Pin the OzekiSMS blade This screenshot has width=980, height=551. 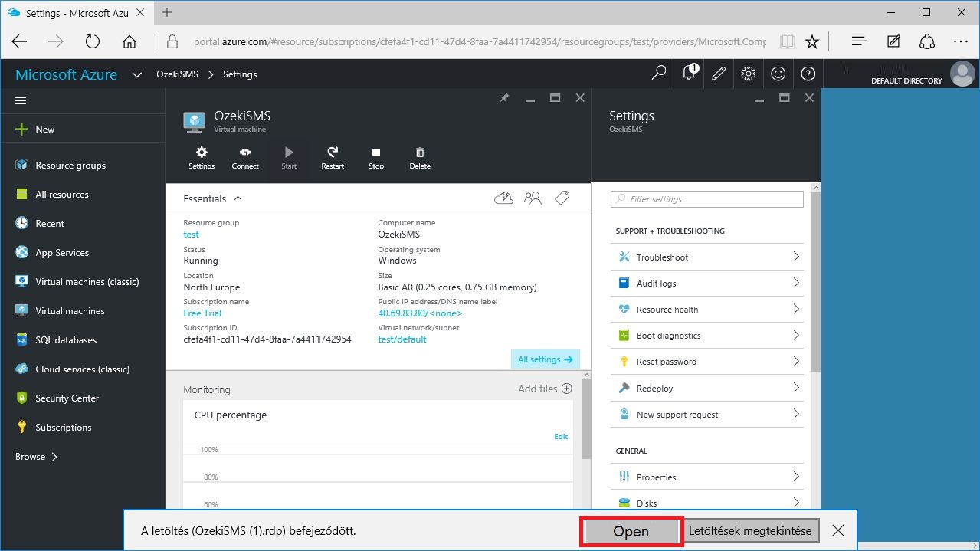pos(504,98)
